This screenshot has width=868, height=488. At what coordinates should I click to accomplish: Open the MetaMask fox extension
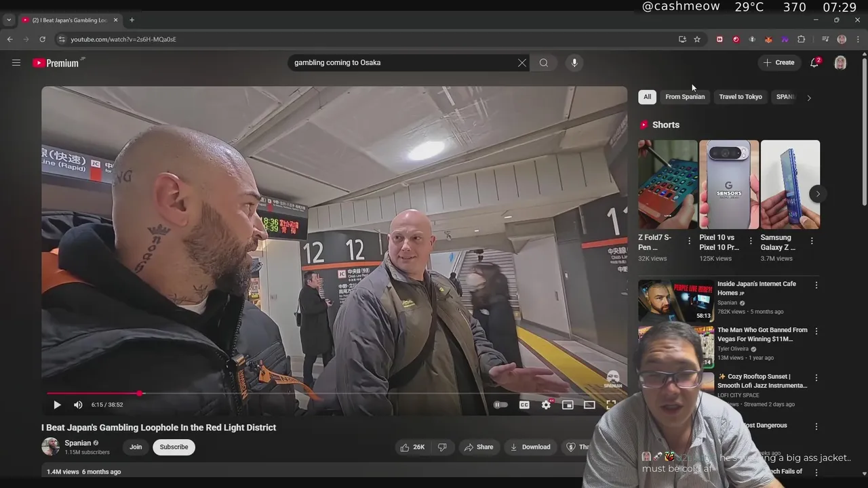(768, 39)
